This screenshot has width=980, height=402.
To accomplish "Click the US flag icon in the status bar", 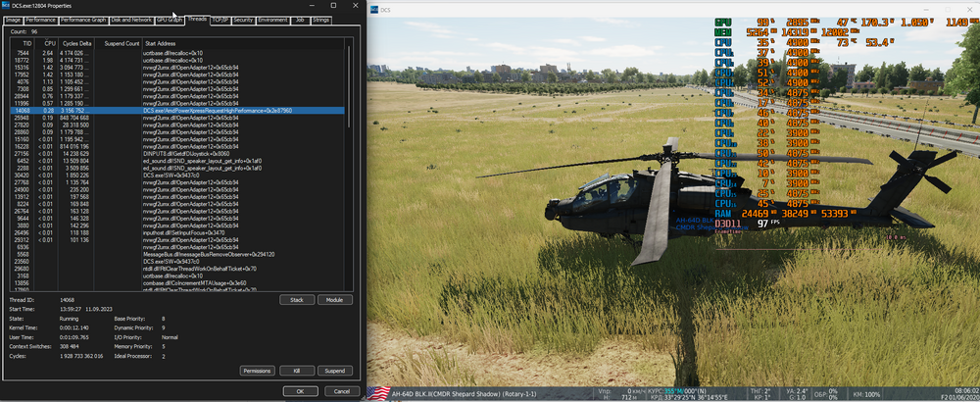I will (377, 392).
